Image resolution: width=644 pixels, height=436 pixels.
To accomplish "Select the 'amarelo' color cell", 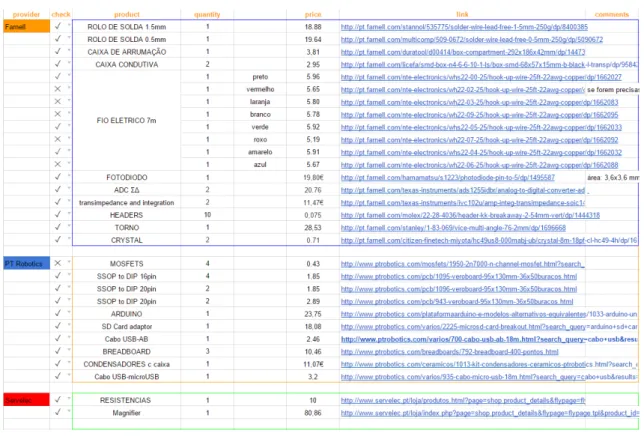I will 260,152.
